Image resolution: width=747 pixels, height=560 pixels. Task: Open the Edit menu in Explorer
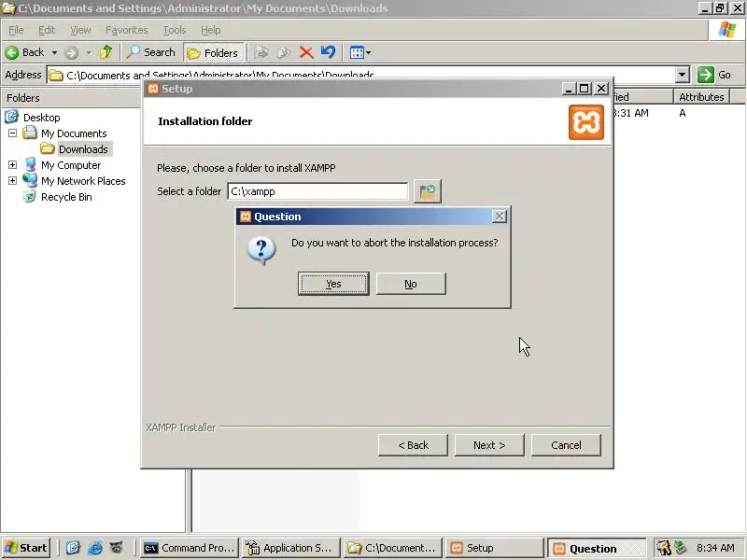coord(47,30)
